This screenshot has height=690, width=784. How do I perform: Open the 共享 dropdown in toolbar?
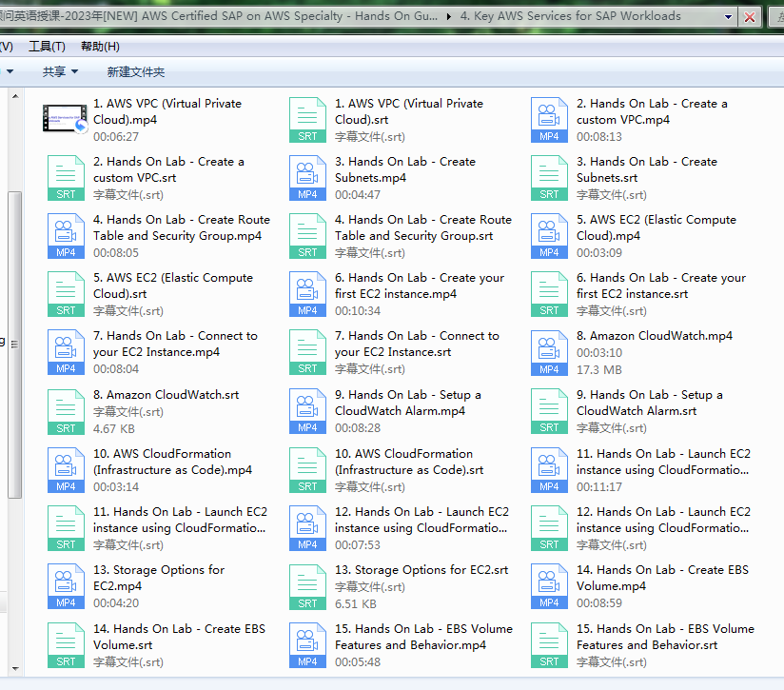(60, 71)
